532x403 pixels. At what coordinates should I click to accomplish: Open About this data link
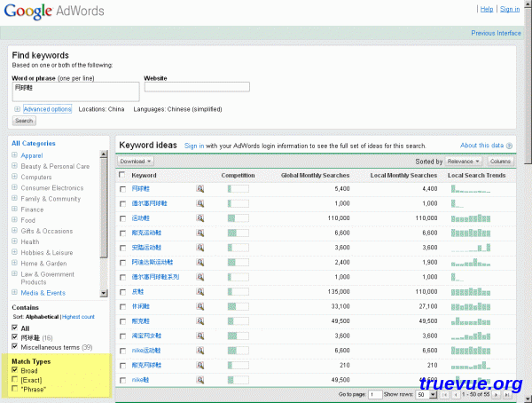(481, 146)
